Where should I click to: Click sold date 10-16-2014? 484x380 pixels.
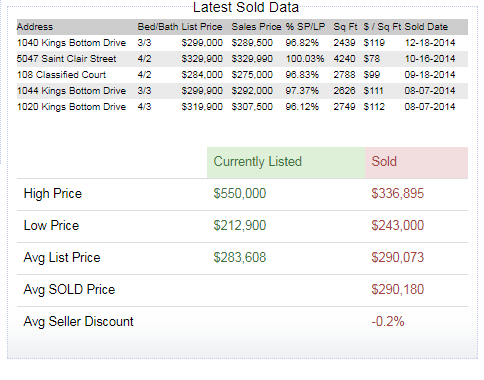tap(430, 59)
